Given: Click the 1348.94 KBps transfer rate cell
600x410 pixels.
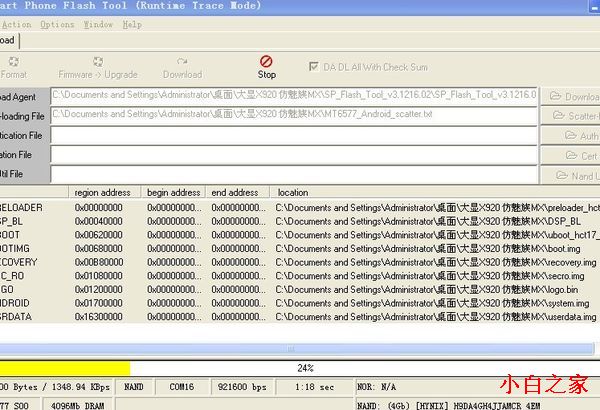Looking at the screenshot, I should point(56,387).
